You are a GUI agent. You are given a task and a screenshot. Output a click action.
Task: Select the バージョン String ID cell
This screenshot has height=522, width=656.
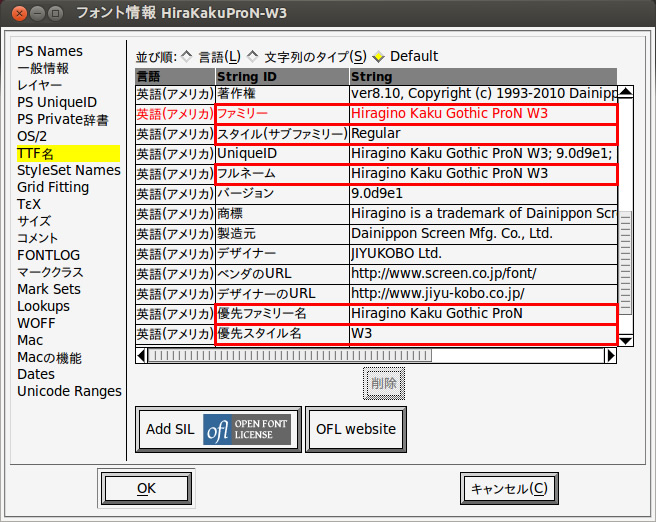click(282, 194)
